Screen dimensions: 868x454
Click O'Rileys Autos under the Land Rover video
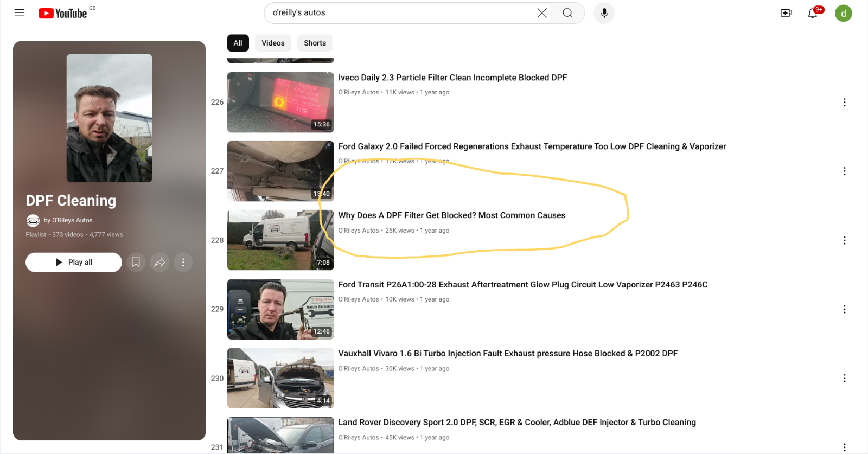(x=359, y=438)
